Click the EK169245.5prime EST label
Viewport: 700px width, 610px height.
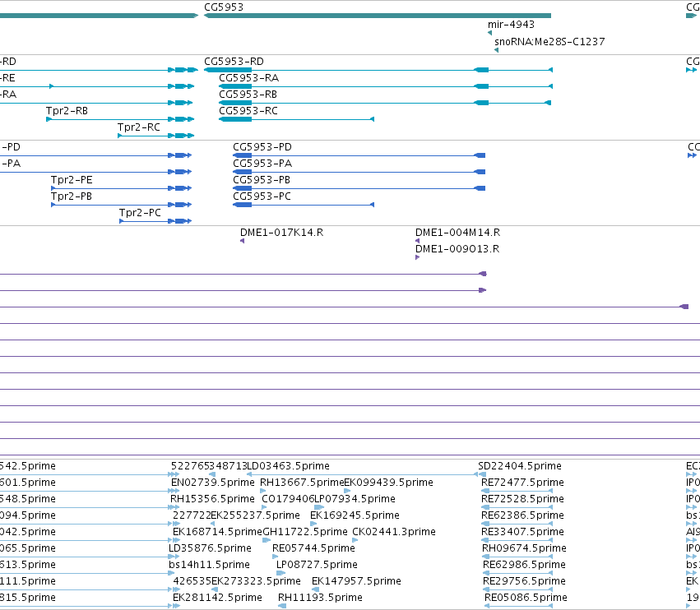coord(355,515)
